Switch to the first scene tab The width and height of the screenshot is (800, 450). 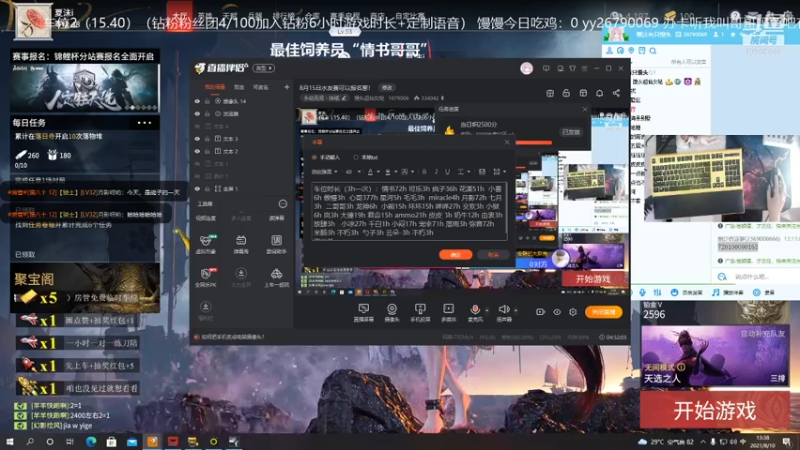(x=214, y=87)
